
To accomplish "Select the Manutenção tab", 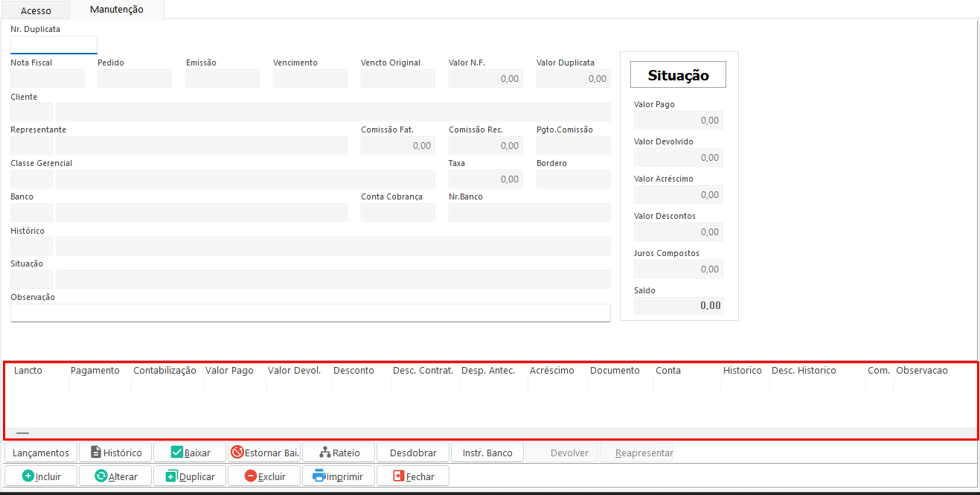I will click(x=116, y=10).
